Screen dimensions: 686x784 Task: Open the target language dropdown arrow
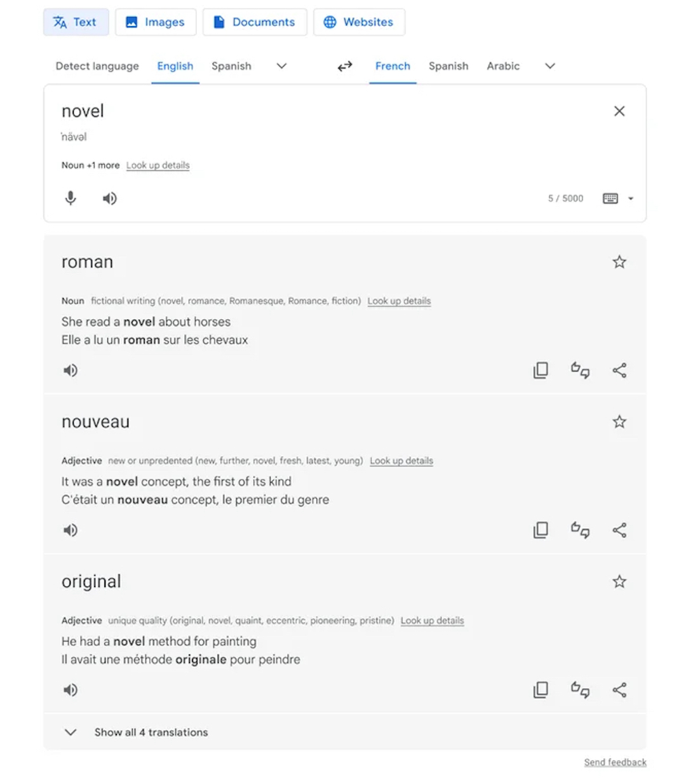pyautogui.click(x=550, y=66)
